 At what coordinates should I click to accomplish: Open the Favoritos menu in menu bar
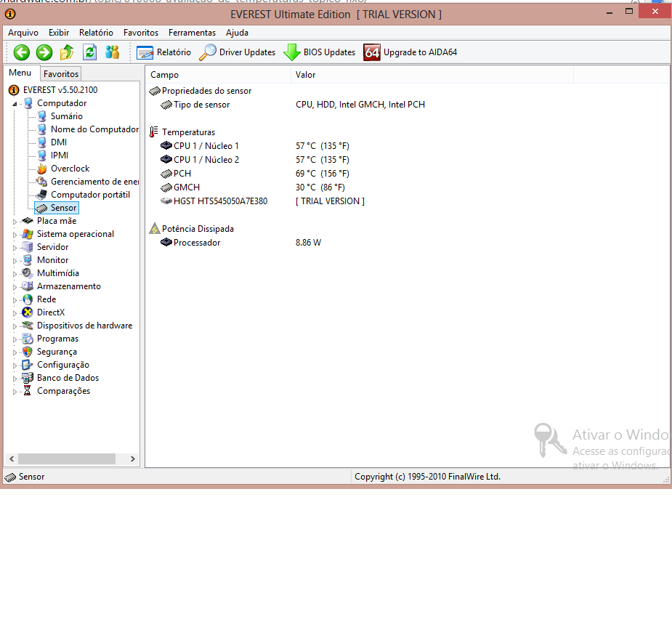(141, 33)
